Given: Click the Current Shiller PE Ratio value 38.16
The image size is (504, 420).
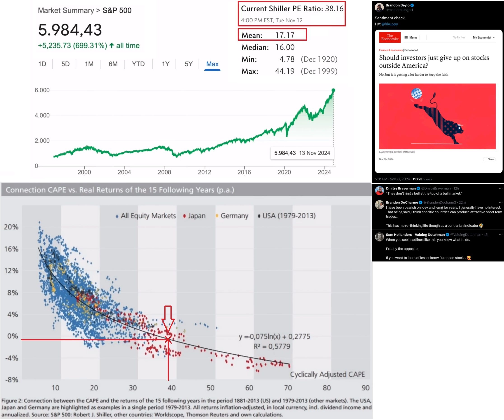Looking at the screenshot, I should coord(334,9).
